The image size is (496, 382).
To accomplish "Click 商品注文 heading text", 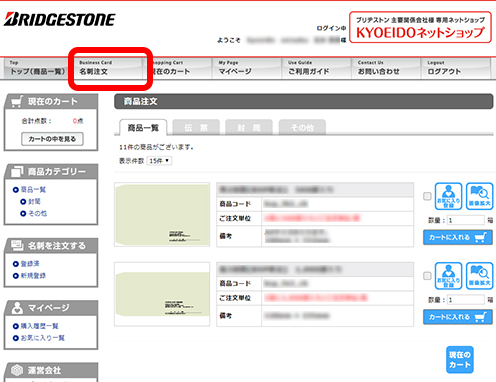I will [140, 101].
